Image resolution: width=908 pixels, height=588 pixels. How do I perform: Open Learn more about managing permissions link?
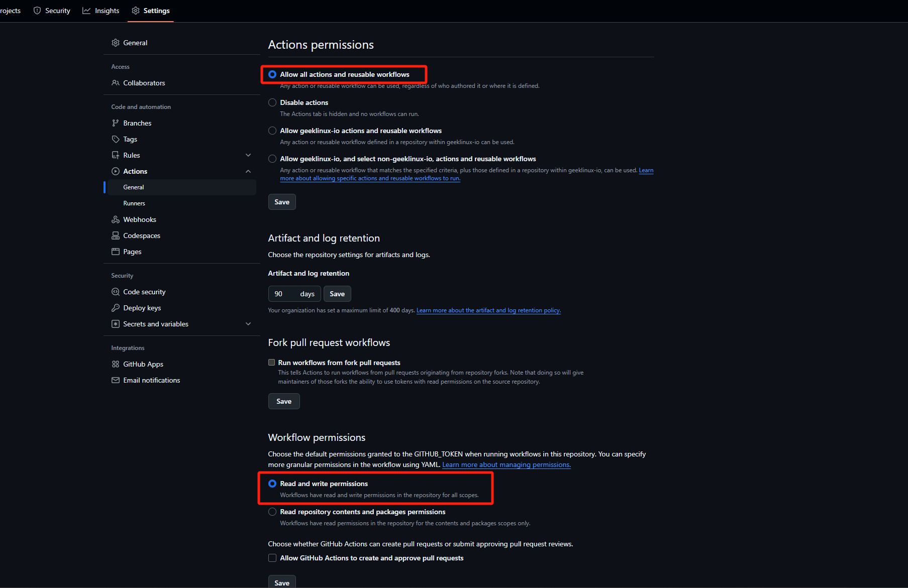pyautogui.click(x=506, y=465)
